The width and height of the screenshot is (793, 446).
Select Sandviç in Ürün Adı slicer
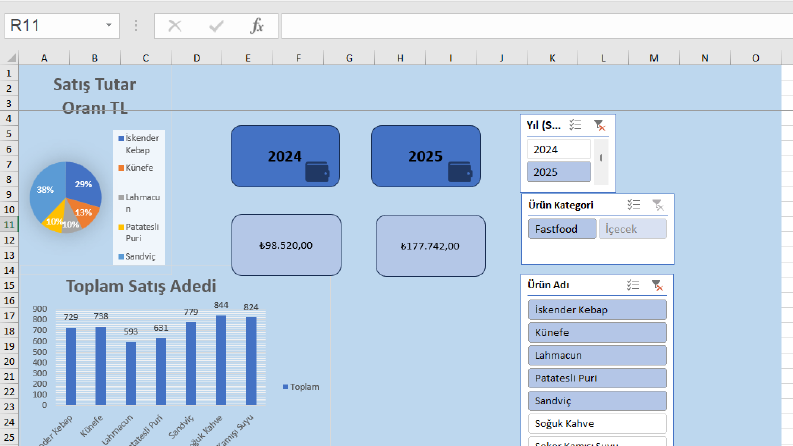597,400
